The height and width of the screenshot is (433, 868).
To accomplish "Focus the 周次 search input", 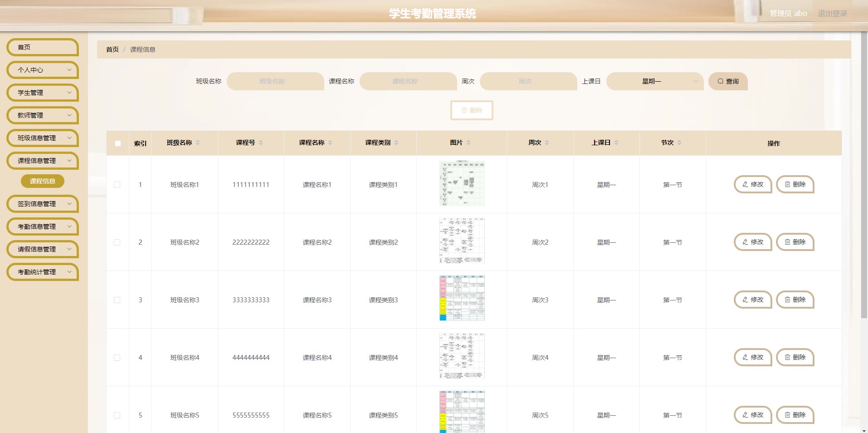I will tap(528, 81).
